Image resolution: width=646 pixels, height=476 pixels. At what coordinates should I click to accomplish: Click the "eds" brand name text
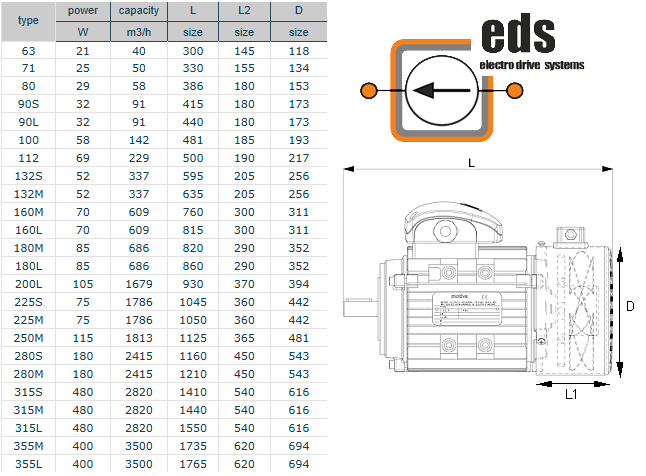pyautogui.click(x=518, y=33)
